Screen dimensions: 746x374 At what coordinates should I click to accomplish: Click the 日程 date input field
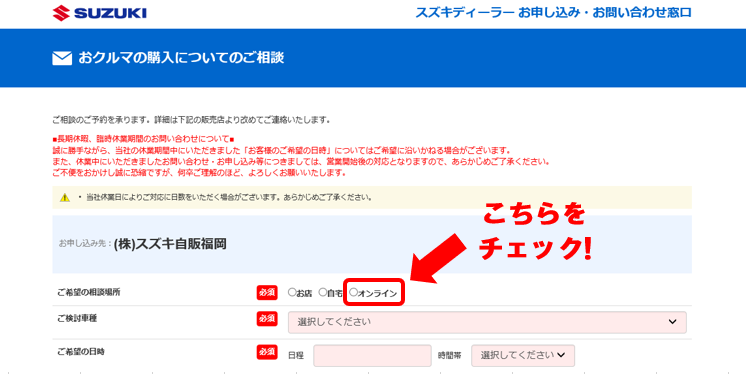pyautogui.click(x=372, y=355)
